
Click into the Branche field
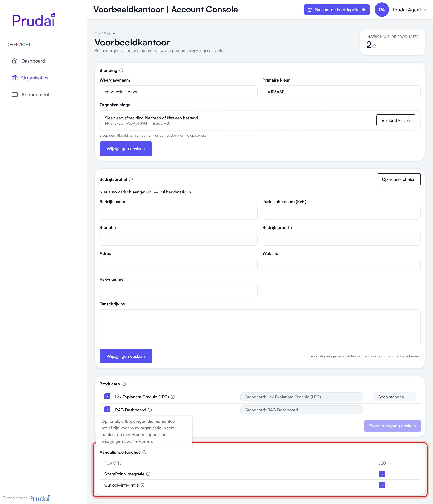pyautogui.click(x=178, y=239)
